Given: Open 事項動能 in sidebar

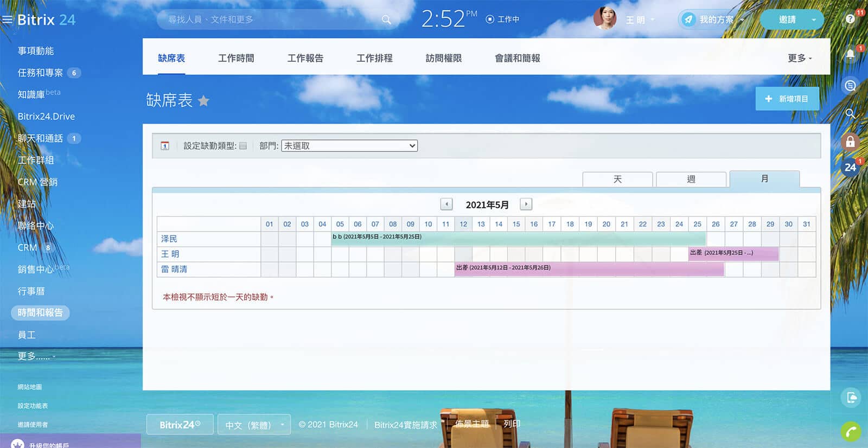Looking at the screenshot, I should point(36,50).
